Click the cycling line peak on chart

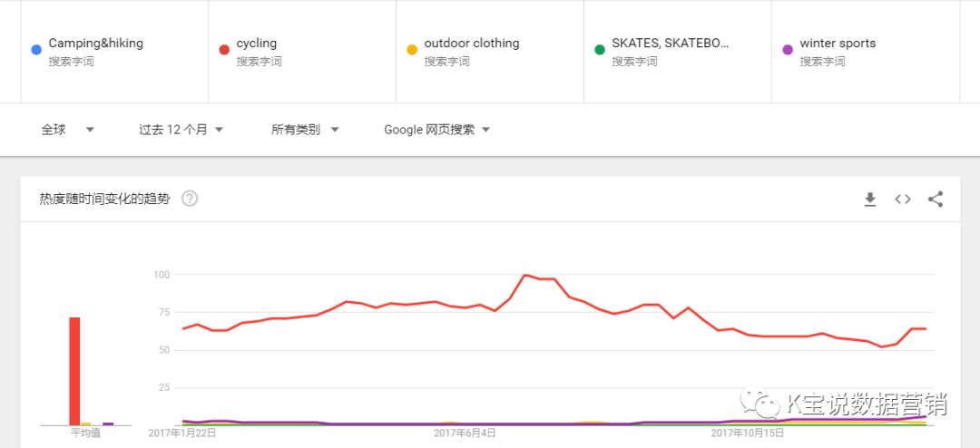525,275
